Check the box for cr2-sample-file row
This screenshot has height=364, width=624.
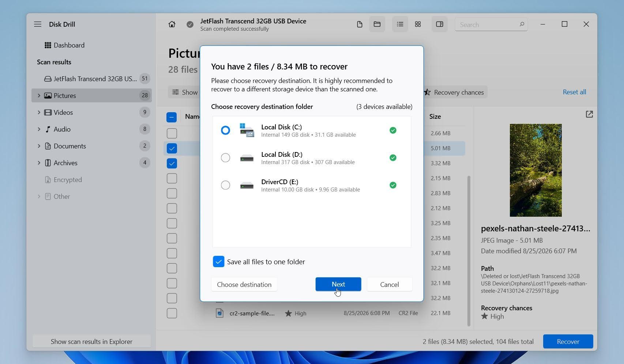[172, 313]
